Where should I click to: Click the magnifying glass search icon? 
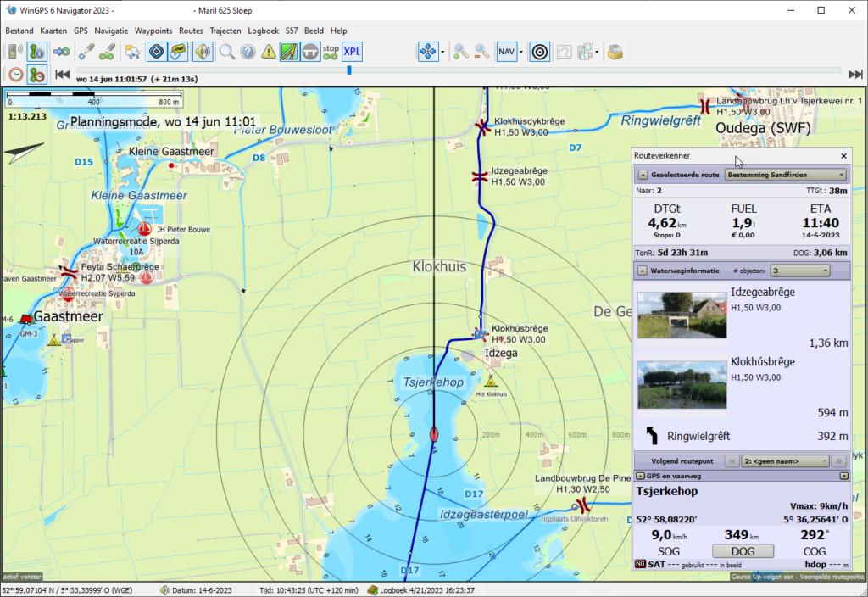[227, 52]
